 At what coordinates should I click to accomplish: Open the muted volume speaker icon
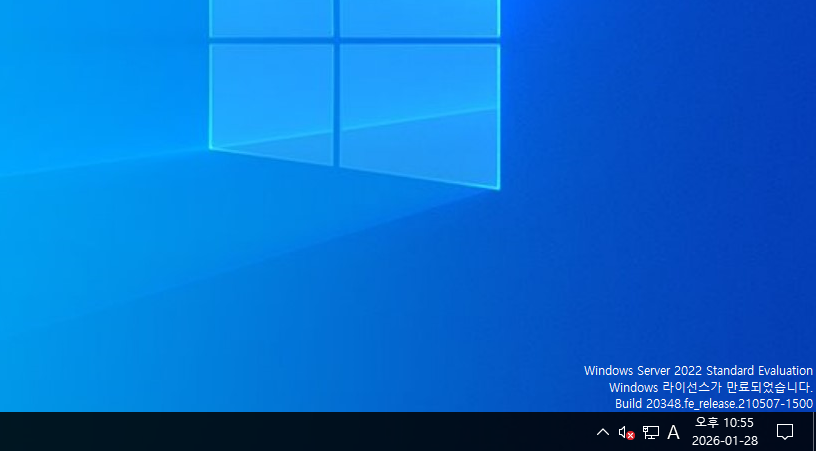point(627,432)
